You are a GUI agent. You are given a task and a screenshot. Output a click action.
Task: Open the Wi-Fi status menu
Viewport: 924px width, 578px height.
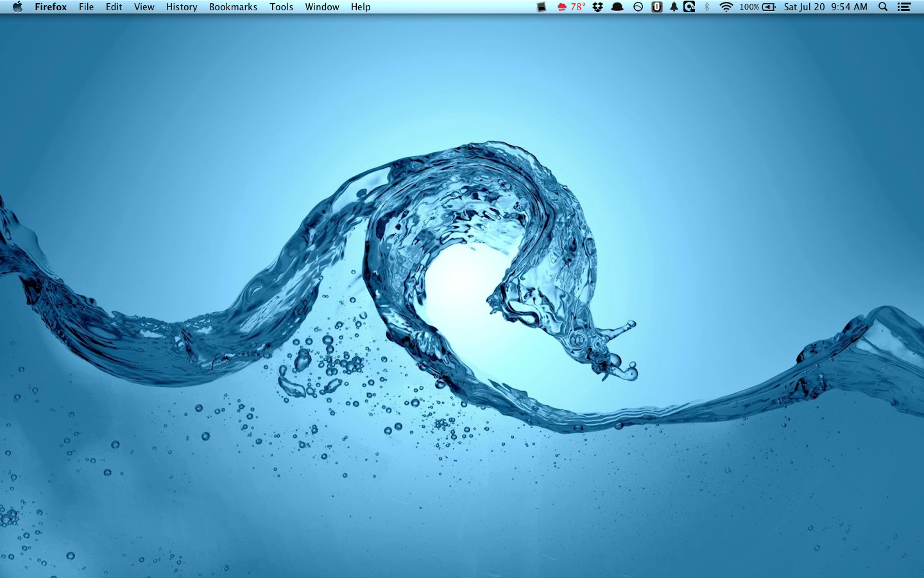[x=726, y=7]
